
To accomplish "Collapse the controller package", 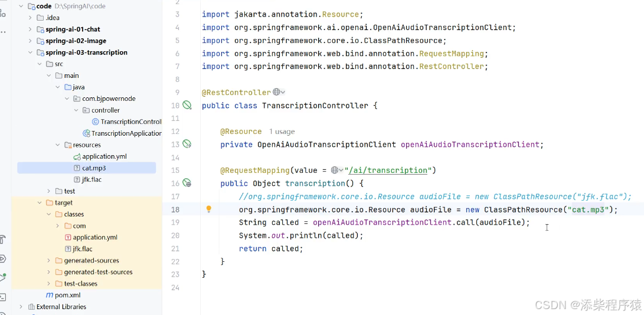I will pyautogui.click(x=76, y=110).
